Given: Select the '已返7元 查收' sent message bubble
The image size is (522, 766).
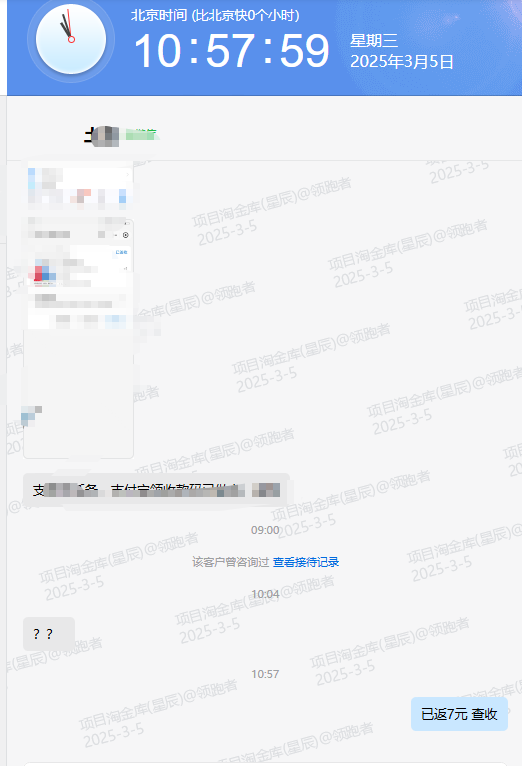Looking at the screenshot, I should 459,714.
